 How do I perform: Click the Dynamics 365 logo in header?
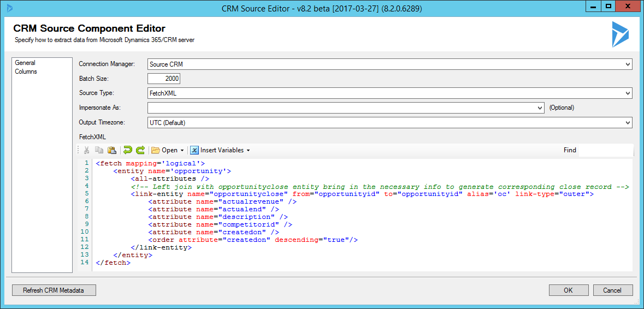[620, 34]
